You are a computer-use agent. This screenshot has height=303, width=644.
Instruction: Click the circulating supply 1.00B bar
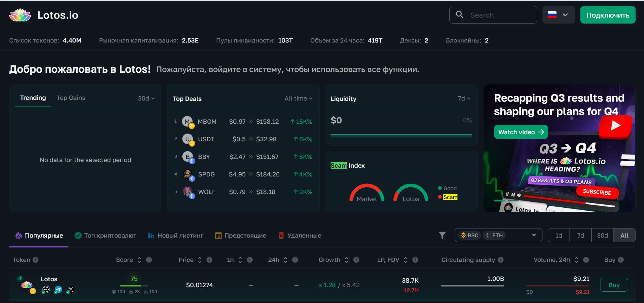pyautogui.click(x=473, y=285)
